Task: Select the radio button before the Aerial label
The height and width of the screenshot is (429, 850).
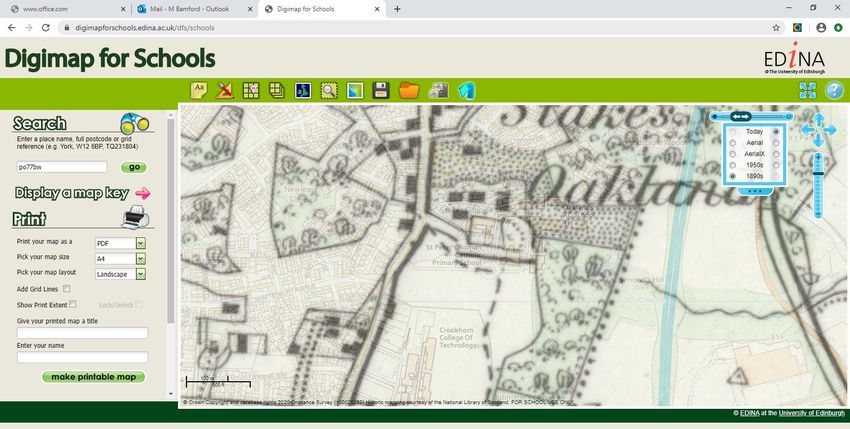Action: coord(733,143)
